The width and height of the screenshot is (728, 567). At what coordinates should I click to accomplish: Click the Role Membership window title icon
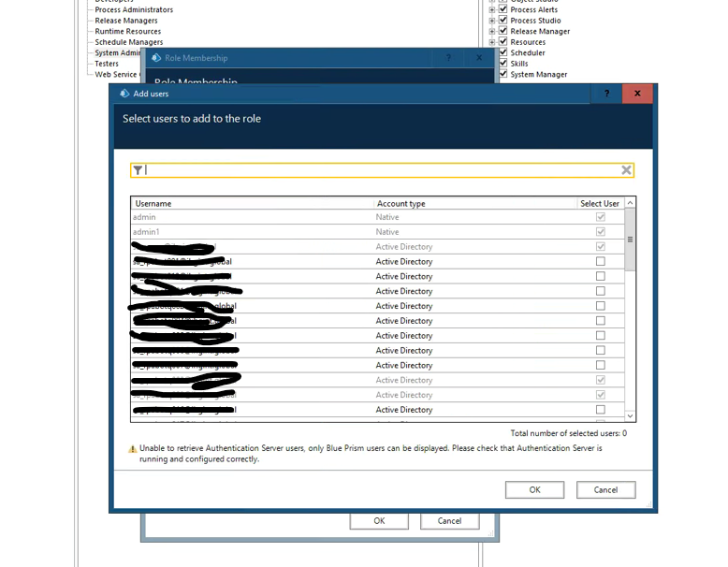pyautogui.click(x=156, y=58)
